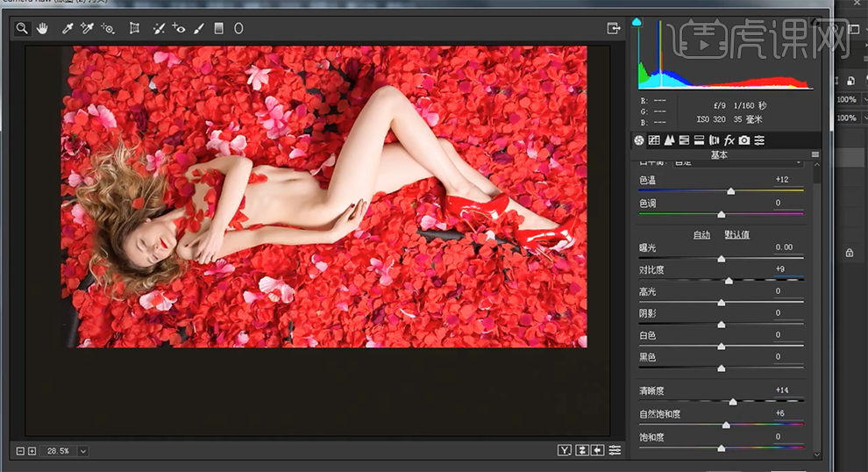Switch to the Tone Curve tab
The height and width of the screenshot is (472, 868).
[654, 140]
